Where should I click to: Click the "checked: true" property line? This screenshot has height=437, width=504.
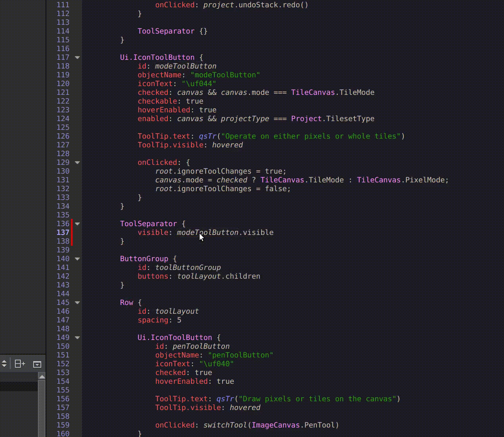(x=183, y=372)
